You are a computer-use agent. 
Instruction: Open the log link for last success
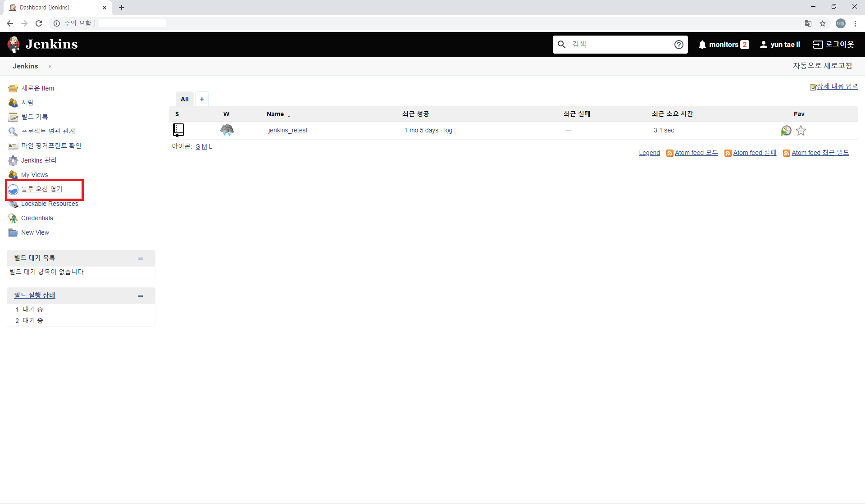(x=448, y=131)
